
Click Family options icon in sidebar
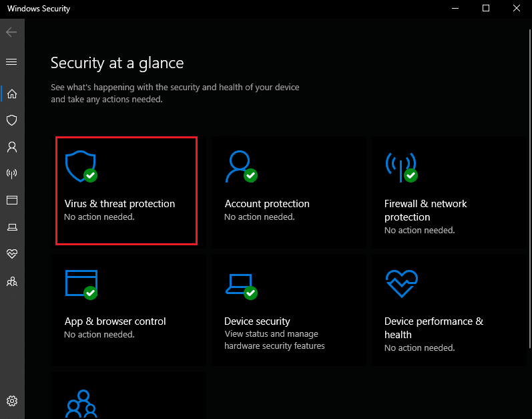pyautogui.click(x=12, y=281)
